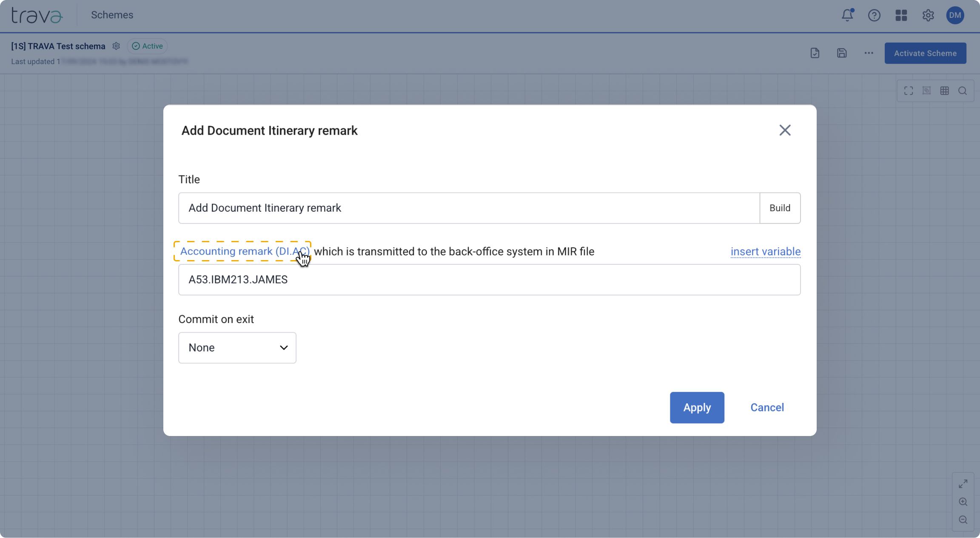Open canvas search magnifier
The height and width of the screenshot is (538, 980).
pyautogui.click(x=963, y=91)
